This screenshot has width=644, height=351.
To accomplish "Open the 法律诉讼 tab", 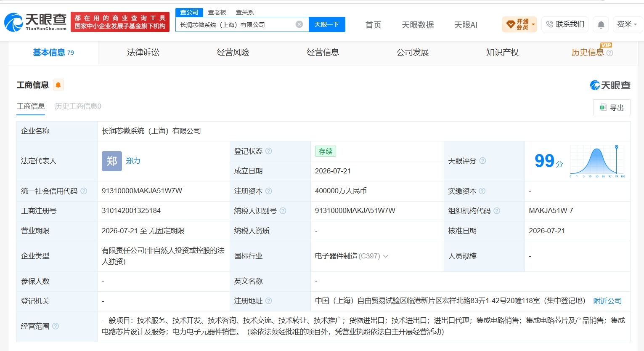I will coord(143,53).
